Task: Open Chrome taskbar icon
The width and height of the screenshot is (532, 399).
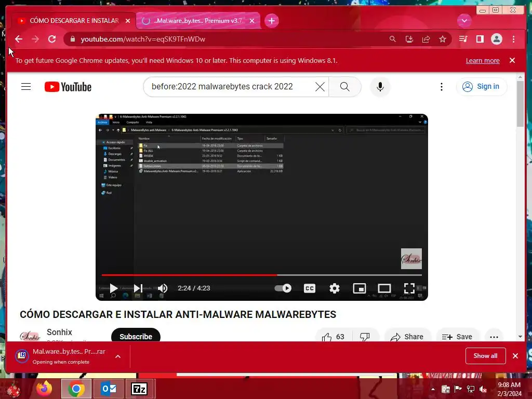Action: pyautogui.click(x=76, y=389)
